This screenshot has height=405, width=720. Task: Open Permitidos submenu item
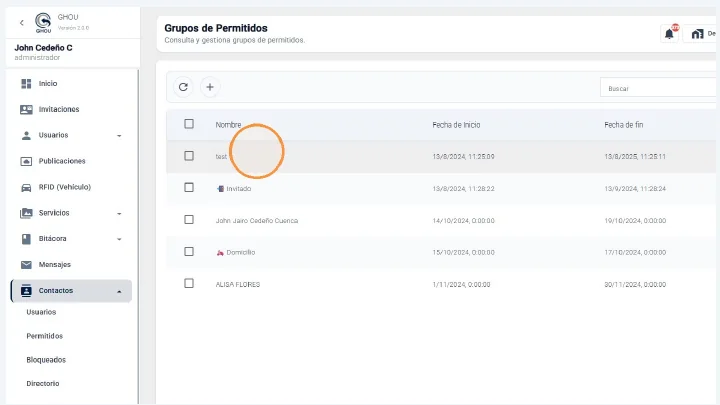[x=45, y=336]
